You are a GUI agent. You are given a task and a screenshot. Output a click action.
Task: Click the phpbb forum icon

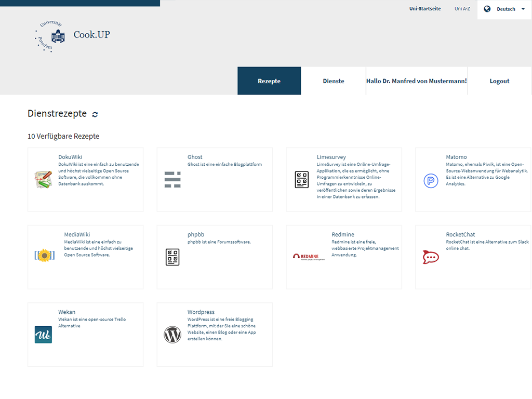pos(172,257)
